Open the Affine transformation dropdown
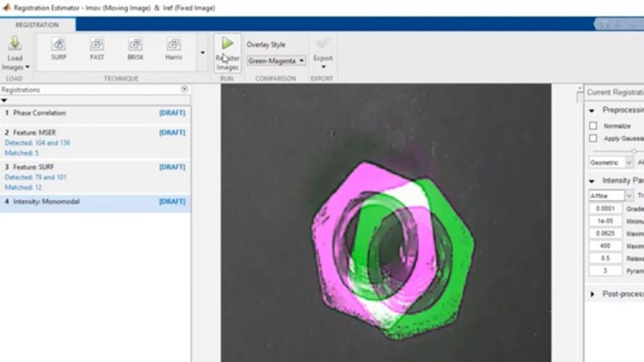This screenshot has height=362, width=644. pos(611,196)
